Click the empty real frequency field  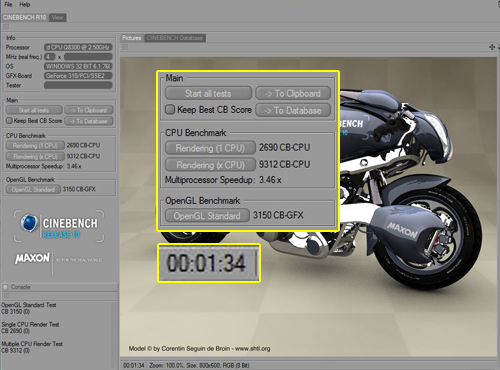pyautogui.click(x=88, y=57)
